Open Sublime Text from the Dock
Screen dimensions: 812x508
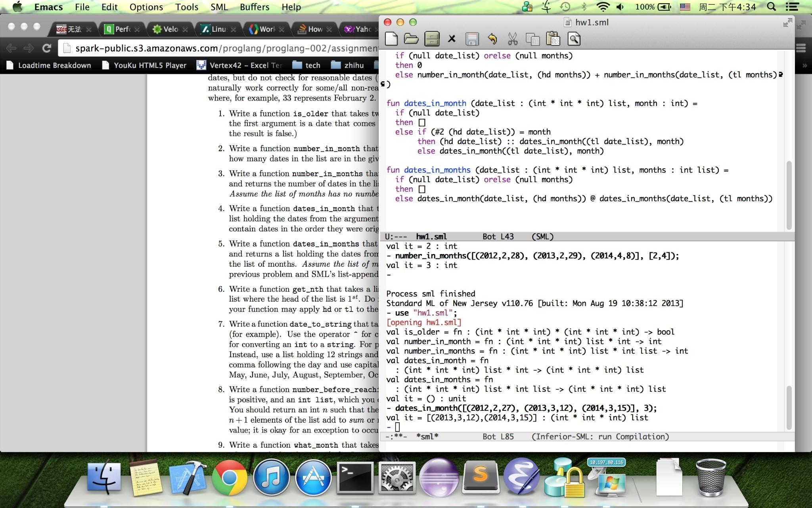480,477
